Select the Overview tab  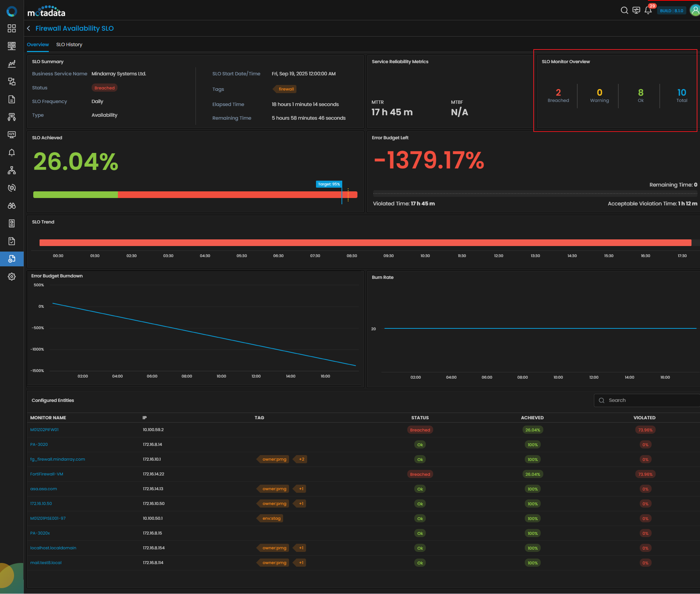38,44
